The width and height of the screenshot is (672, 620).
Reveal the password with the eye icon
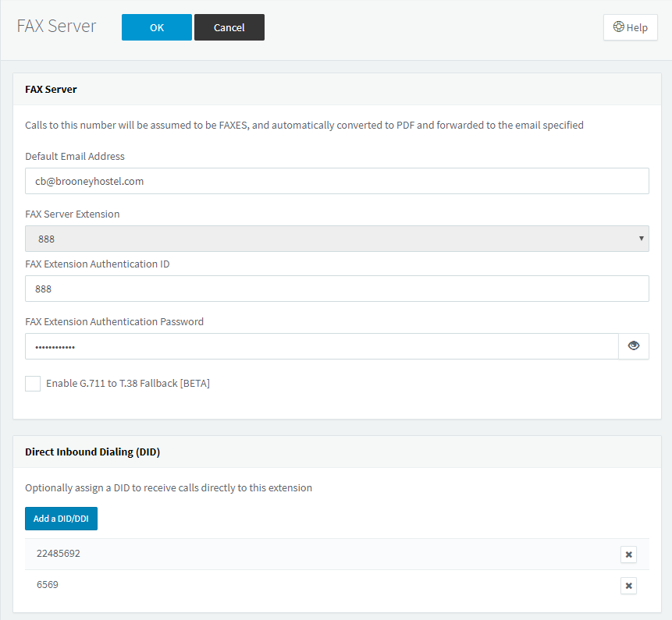(634, 346)
